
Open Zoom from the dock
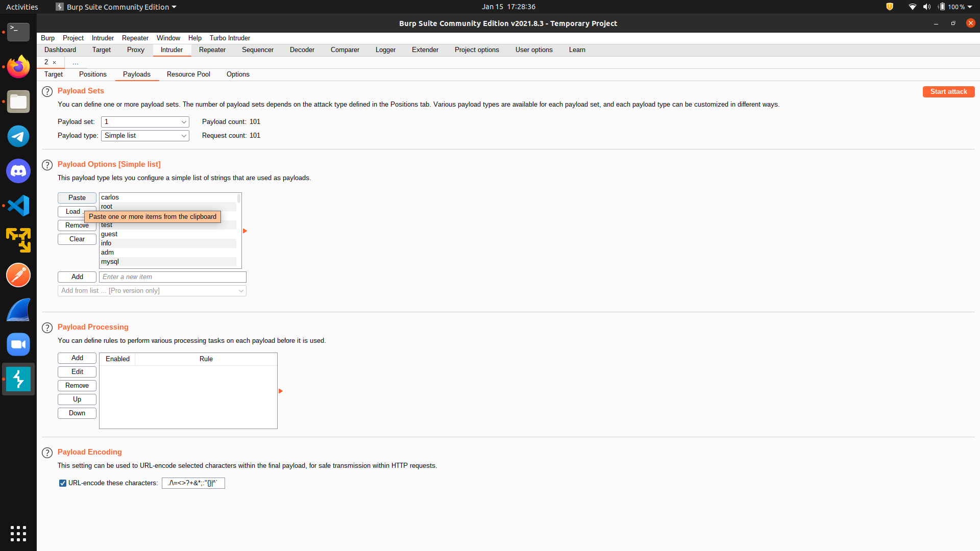point(18,344)
